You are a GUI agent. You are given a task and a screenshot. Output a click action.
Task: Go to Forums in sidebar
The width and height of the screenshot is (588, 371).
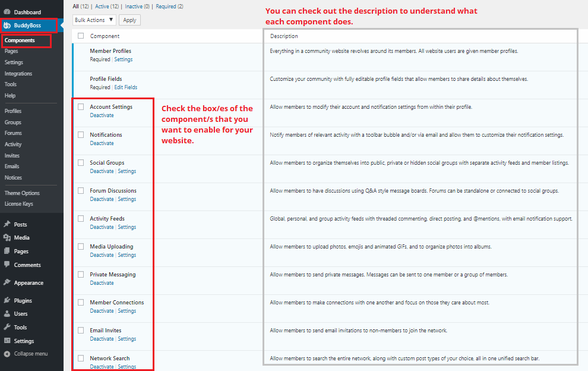click(x=13, y=133)
